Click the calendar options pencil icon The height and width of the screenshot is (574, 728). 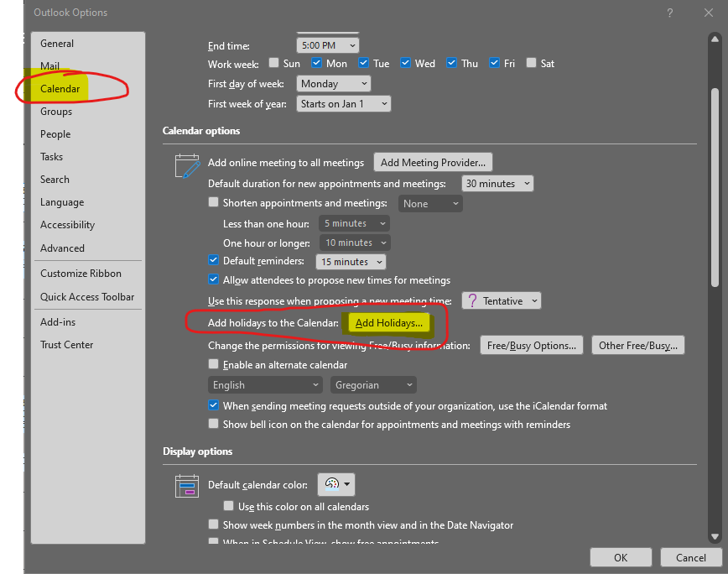[188, 166]
